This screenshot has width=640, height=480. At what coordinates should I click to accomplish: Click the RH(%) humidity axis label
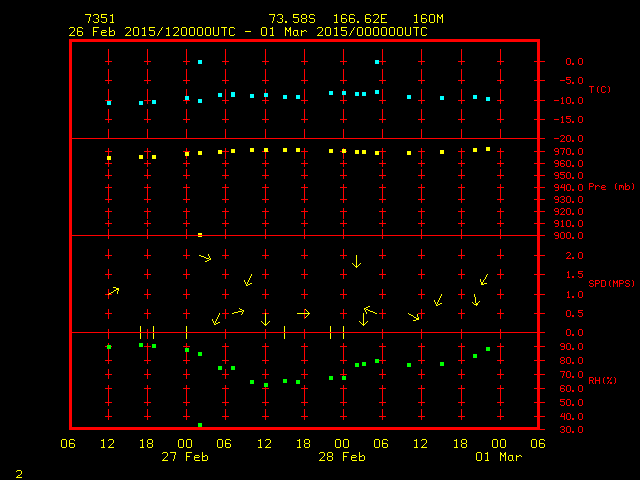[599, 381]
